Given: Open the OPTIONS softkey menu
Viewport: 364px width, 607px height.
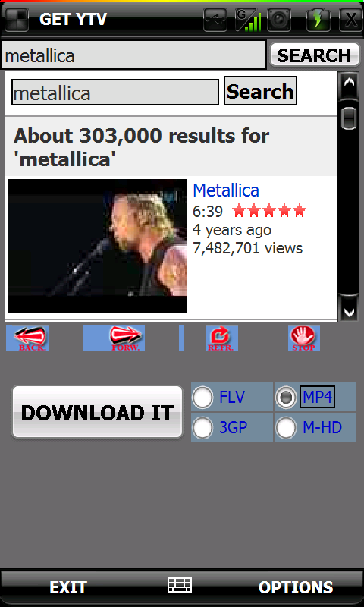Looking at the screenshot, I should tap(296, 587).
